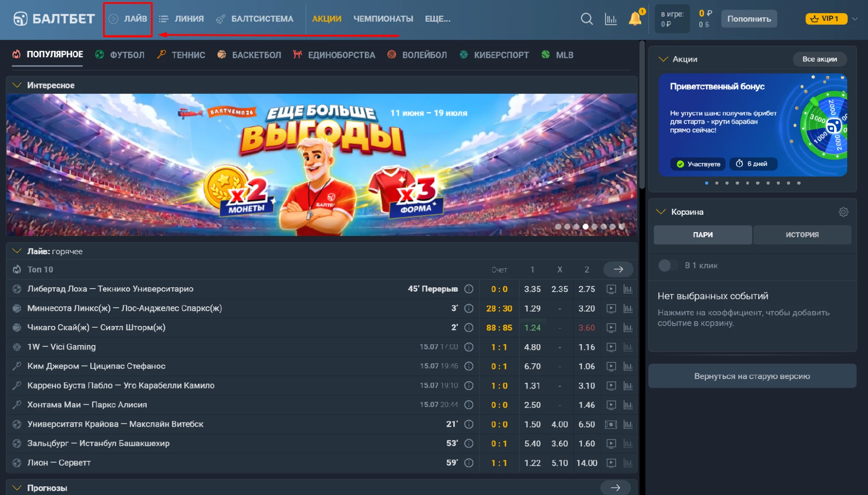This screenshot has width=868, height=495.
Task: Click the Пополнить button
Action: 749,19
